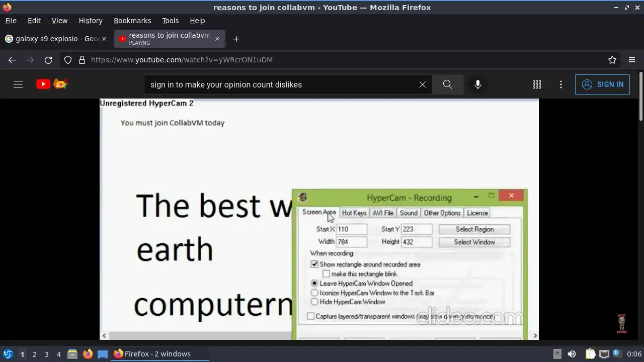This screenshot has height=362, width=644.
Task: Open the Bookmarks menu
Action: pos(132,21)
